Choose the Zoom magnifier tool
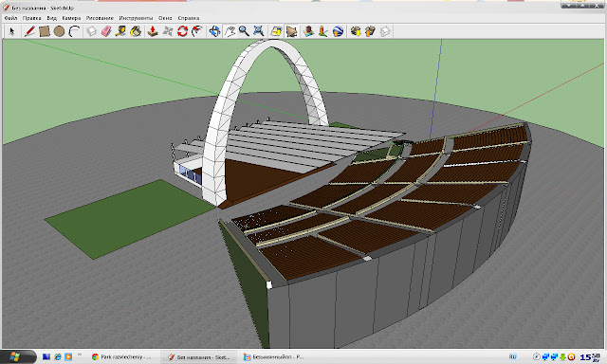This screenshot has height=364, width=607. tap(244, 31)
